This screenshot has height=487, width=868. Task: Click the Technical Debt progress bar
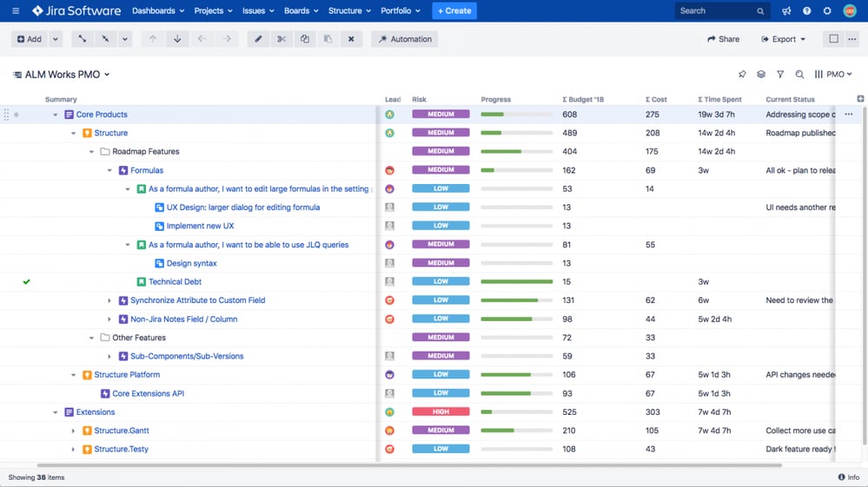(516, 281)
